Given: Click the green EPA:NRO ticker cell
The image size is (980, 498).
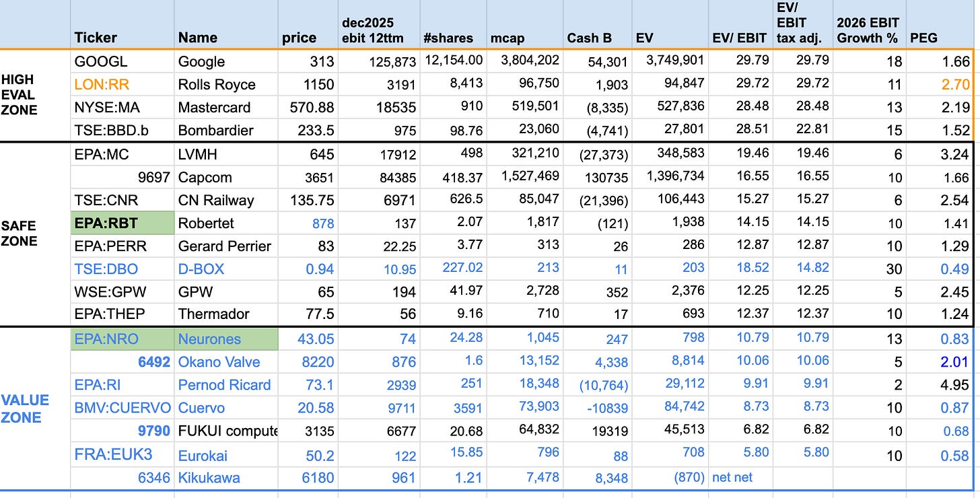Looking at the screenshot, I should (122, 339).
